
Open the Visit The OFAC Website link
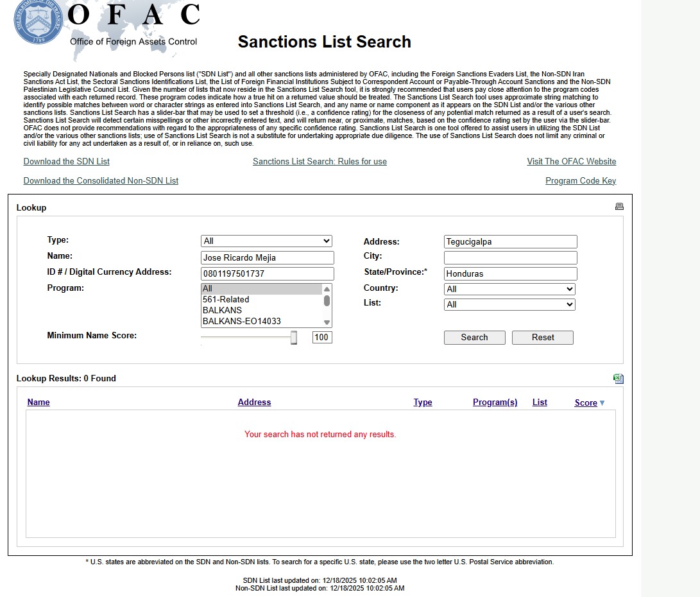571,162
